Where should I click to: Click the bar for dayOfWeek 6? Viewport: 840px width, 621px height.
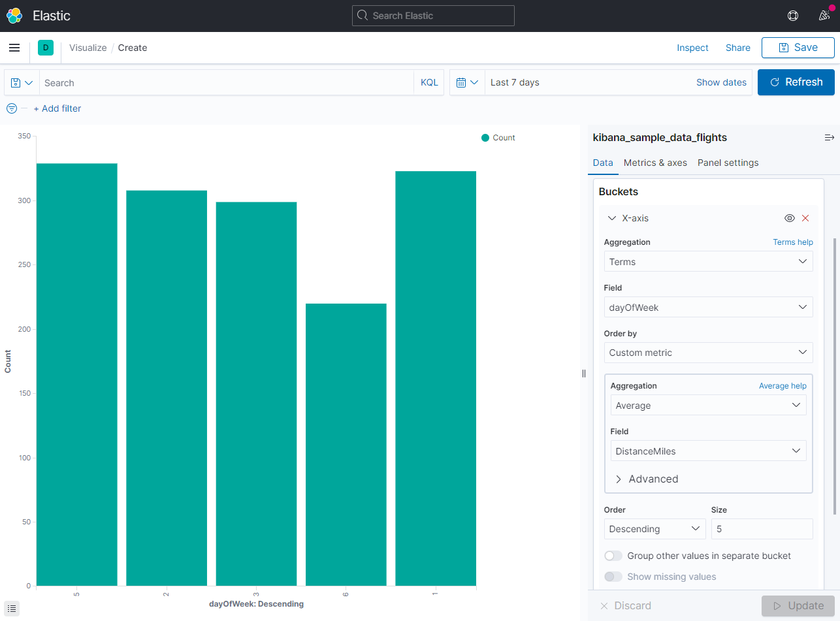[346, 445]
